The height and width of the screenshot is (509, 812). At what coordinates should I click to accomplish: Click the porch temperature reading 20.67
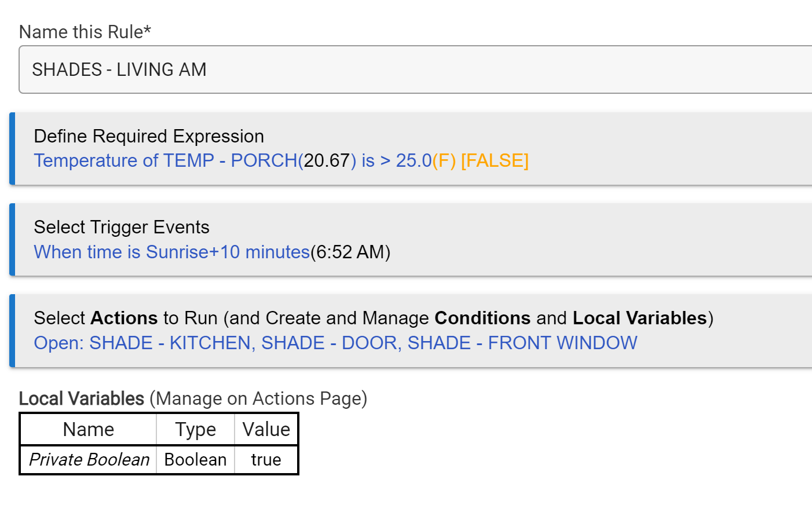pos(327,160)
